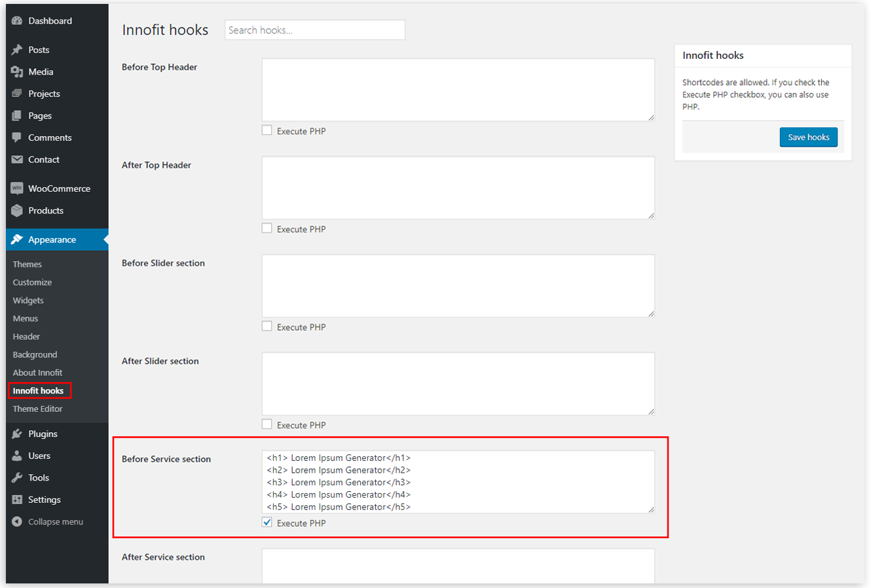Click the Posts pushpin icon
871x588 pixels.
pyautogui.click(x=17, y=50)
